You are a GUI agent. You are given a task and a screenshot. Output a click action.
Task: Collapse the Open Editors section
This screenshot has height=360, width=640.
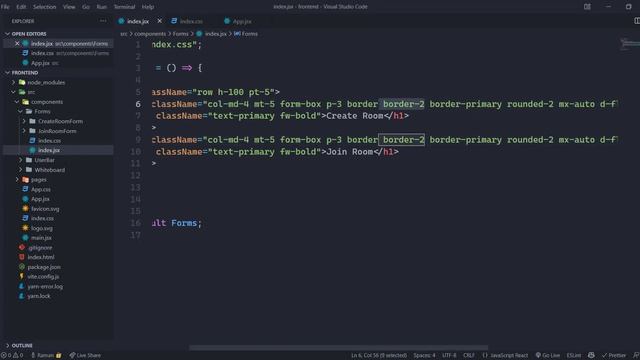tap(29, 34)
